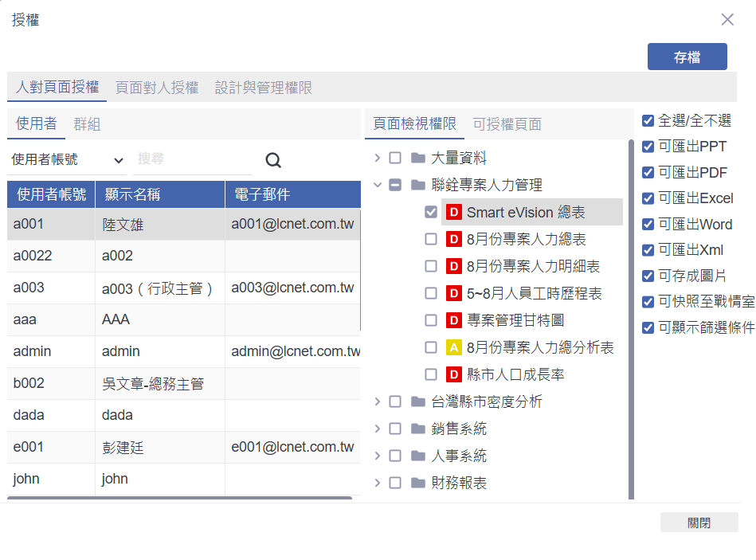Click the 存檔 save button
The image size is (756, 560).
[687, 57]
